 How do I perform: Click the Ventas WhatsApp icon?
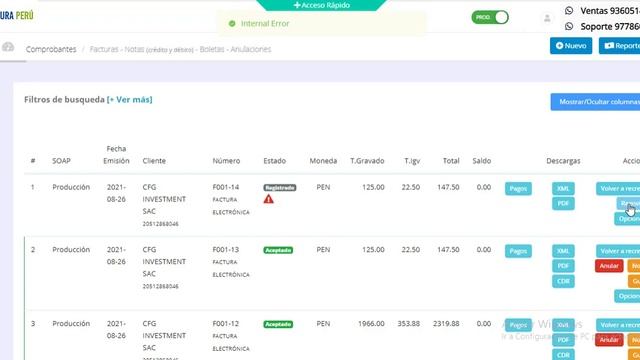click(x=569, y=11)
